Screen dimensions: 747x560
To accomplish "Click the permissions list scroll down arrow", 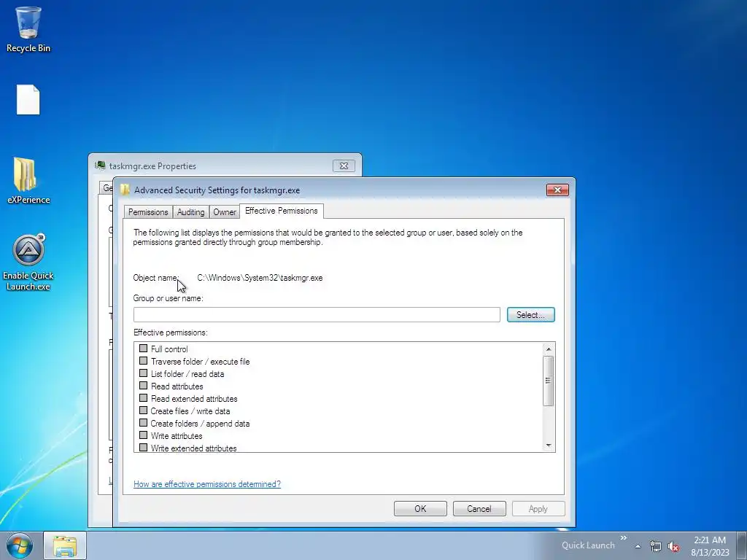I will point(549,446).
